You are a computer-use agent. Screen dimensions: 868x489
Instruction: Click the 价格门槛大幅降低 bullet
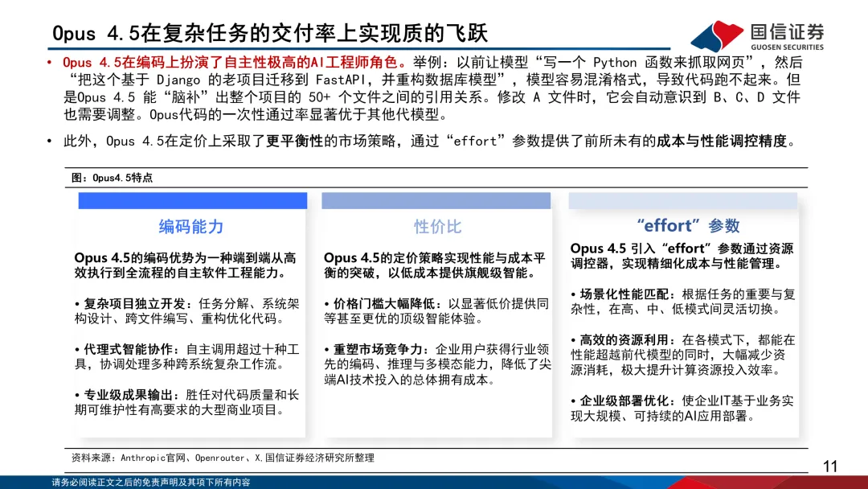coord(436,311)
